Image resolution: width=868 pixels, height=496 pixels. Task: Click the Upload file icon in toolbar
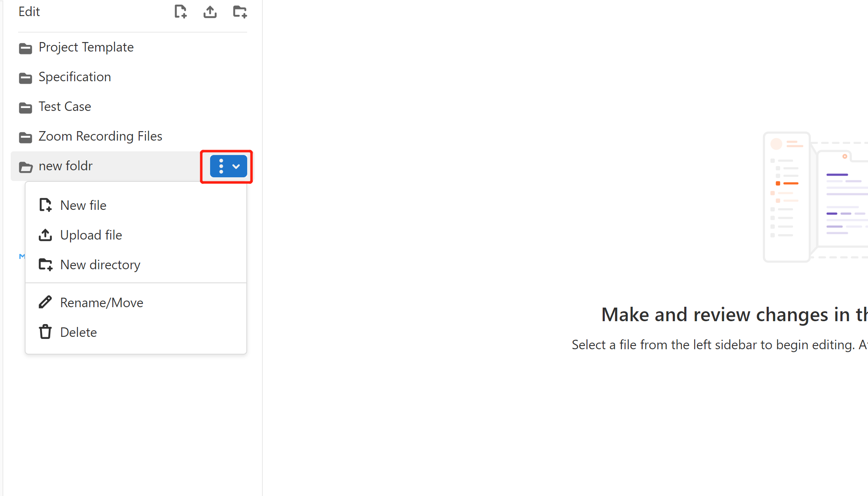click(x=210, y=12)
